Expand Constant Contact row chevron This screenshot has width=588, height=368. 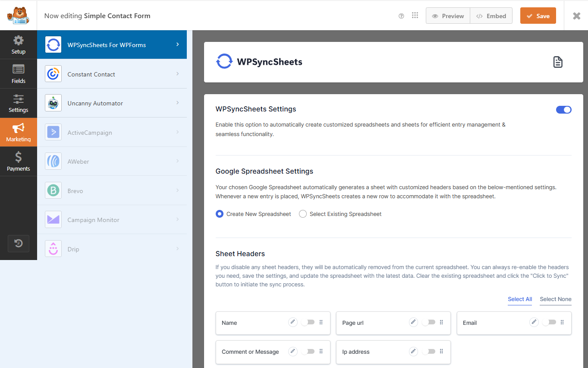[x=178, y=74]
